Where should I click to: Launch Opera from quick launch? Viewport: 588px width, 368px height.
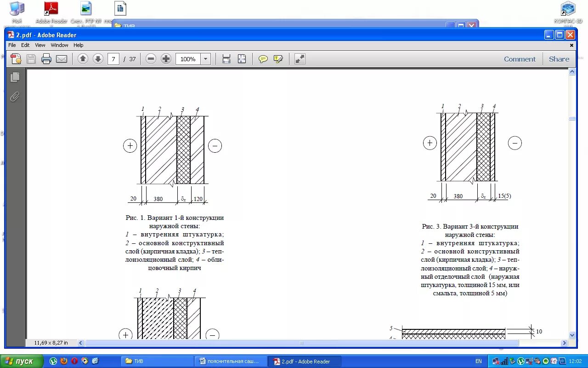[74, 361]
